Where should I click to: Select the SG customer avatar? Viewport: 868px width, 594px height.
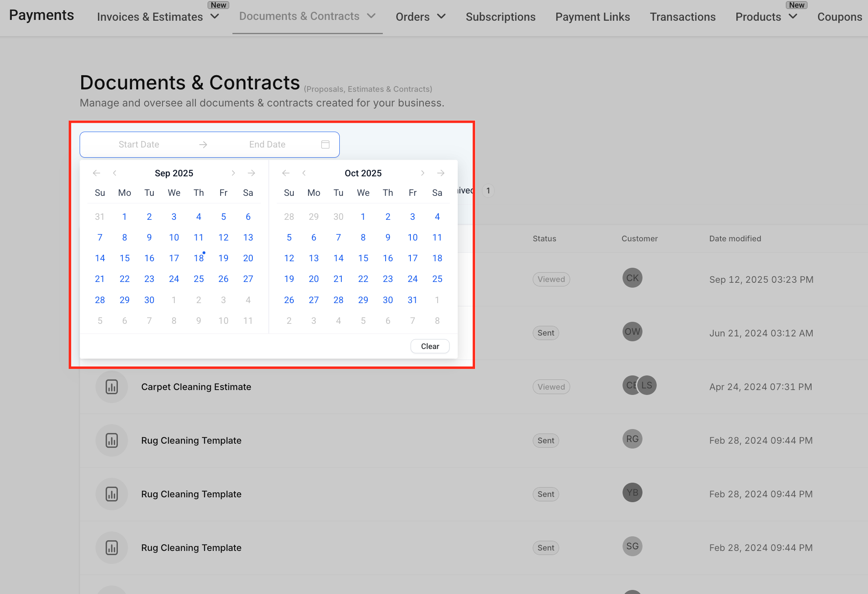tap(632, 546)
